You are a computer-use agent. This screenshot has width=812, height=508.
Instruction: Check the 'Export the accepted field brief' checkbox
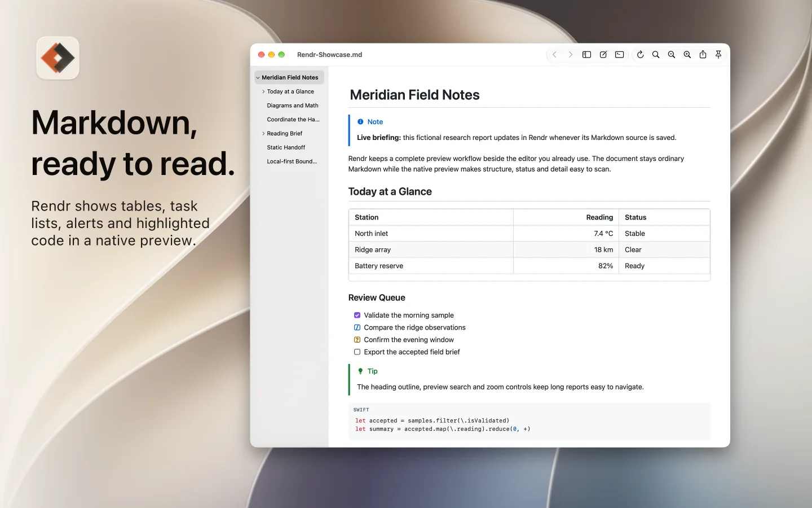coord(357,352)
